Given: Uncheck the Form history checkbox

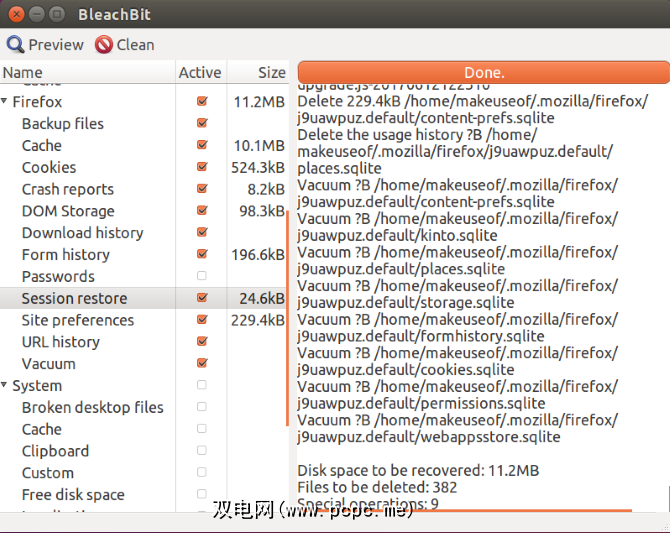Looking at the screenshot, I should (202, 254).
